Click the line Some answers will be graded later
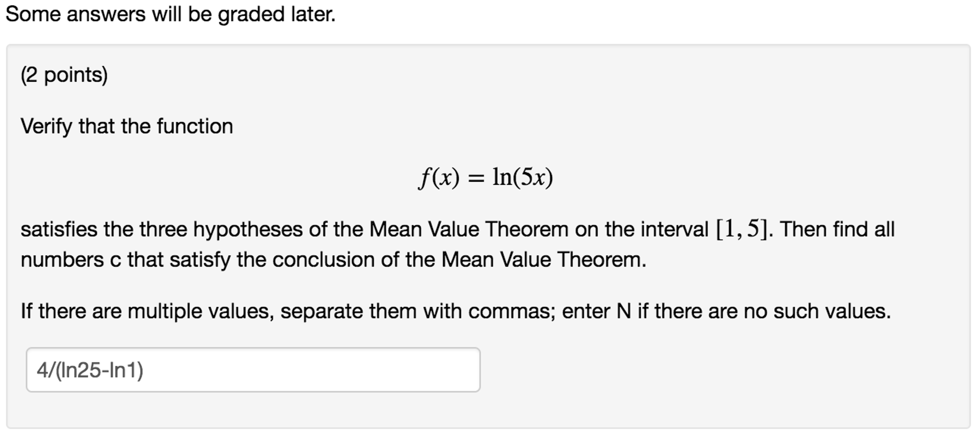 pos(170,14)
